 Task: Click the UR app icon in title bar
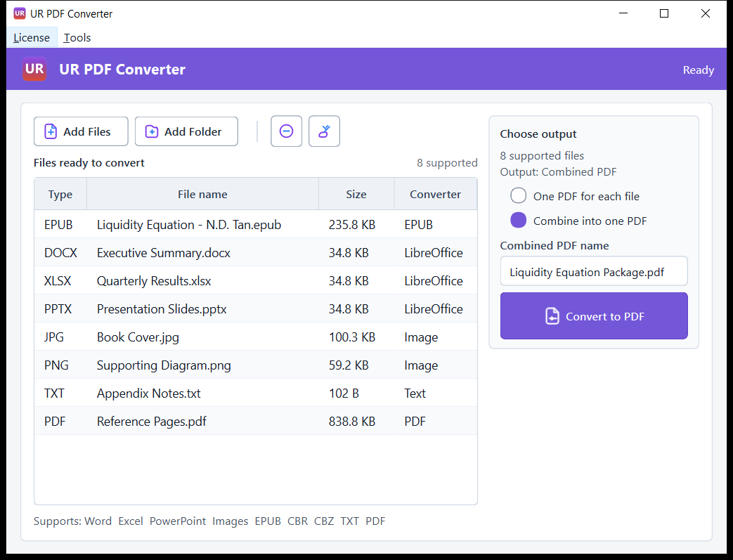tap(20, 13)
